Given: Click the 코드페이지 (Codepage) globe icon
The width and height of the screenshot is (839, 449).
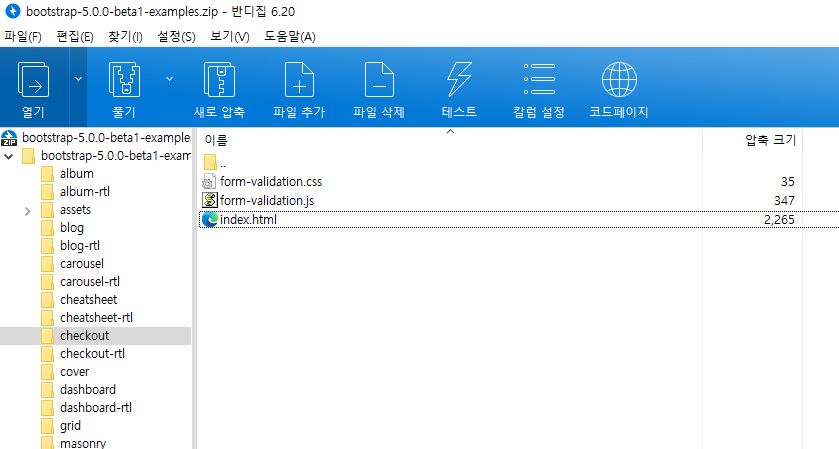Looking at the screenshot, I should [x=619, y=80].
